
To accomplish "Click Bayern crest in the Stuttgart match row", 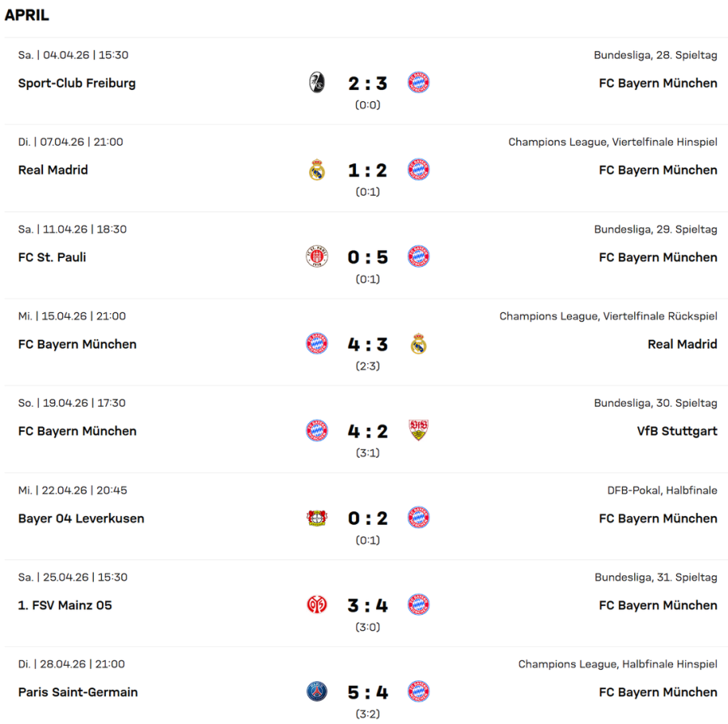I will pos(317,431).
